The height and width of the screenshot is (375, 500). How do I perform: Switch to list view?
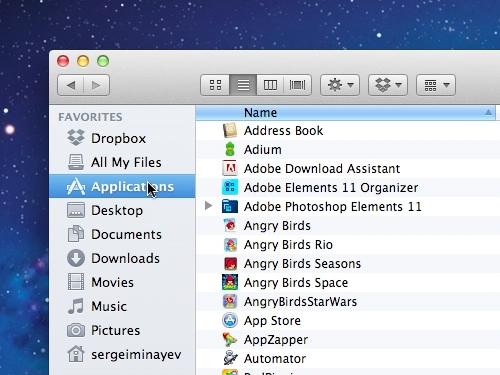[x=243, y=85]
